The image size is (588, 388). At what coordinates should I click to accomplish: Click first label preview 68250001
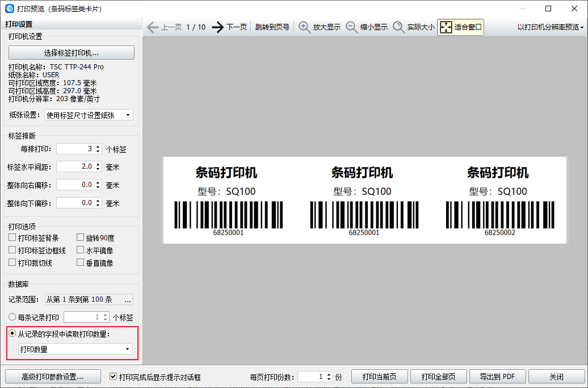tap(228, 201)
